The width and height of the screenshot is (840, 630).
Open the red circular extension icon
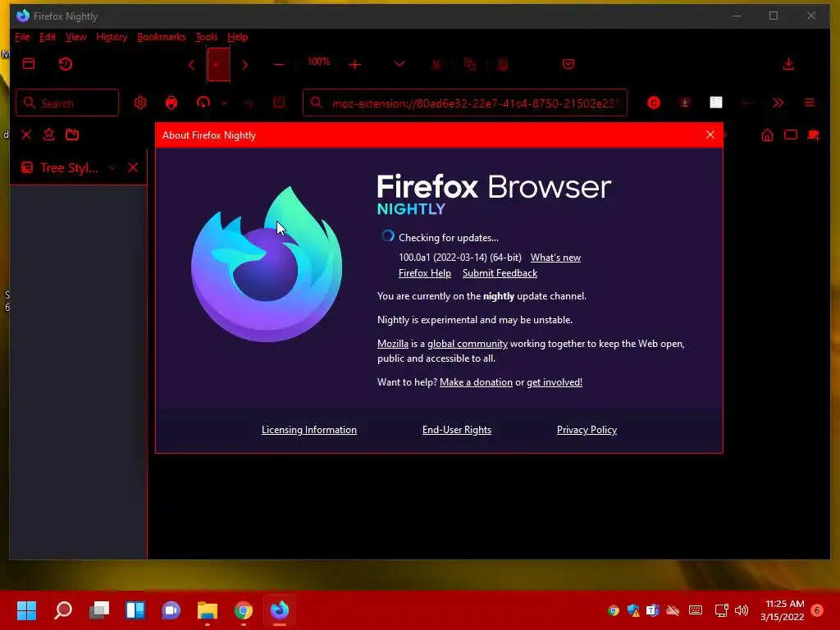[654, 103]
